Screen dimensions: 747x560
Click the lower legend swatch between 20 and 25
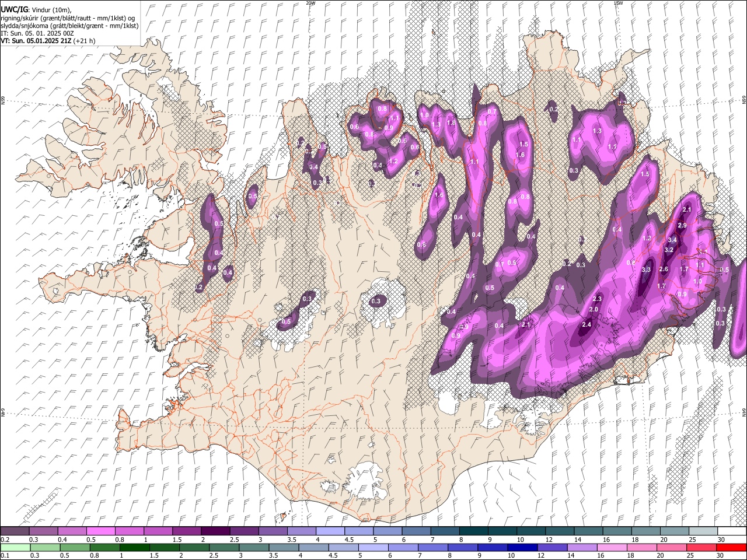(x=673, y=547)
